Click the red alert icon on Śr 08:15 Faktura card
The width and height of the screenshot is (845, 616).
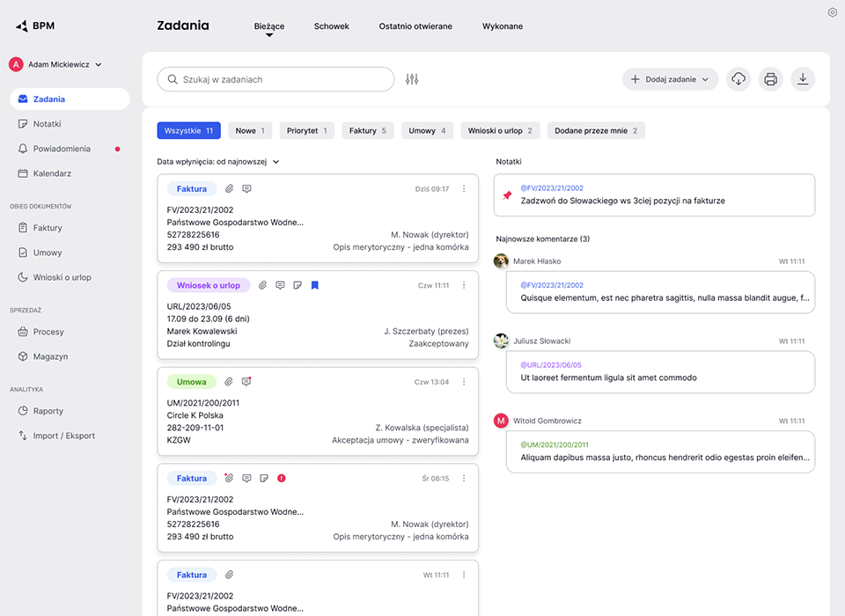pyautogui.click(x=282, y=478)
